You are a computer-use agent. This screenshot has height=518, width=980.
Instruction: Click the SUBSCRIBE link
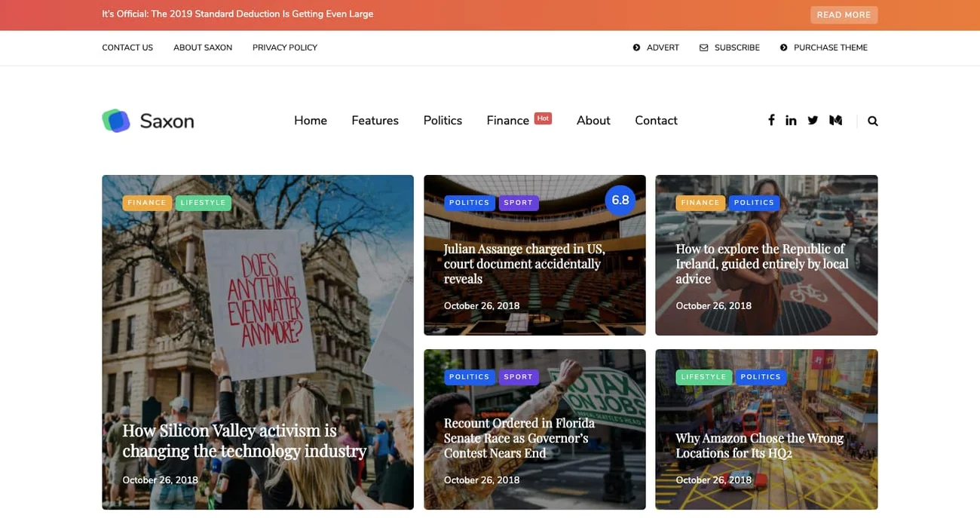tap(730, 48)
